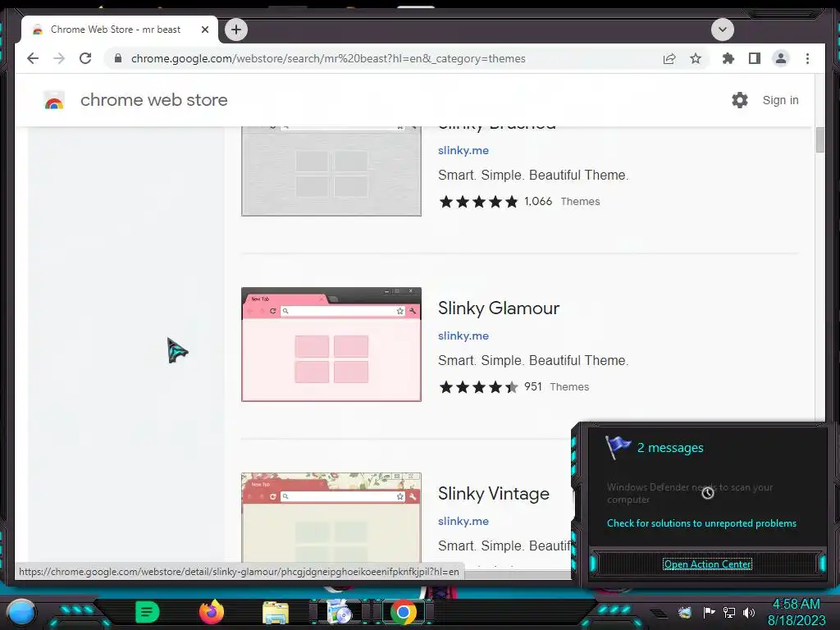Click the forward navigation arrow
Screen dimensions: 840x630
59,58
